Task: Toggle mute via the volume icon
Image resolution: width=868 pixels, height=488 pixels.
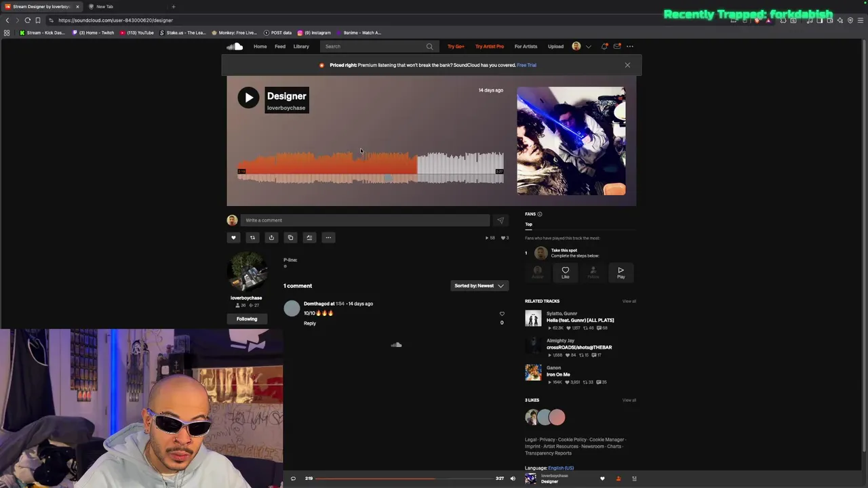Action: (513, 479)
